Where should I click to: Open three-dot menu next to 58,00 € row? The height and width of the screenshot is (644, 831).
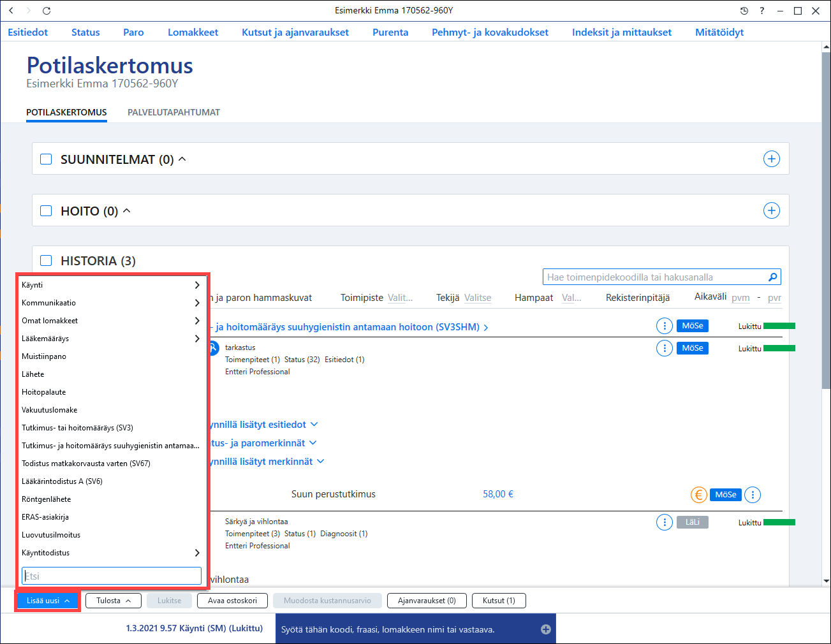753,495
